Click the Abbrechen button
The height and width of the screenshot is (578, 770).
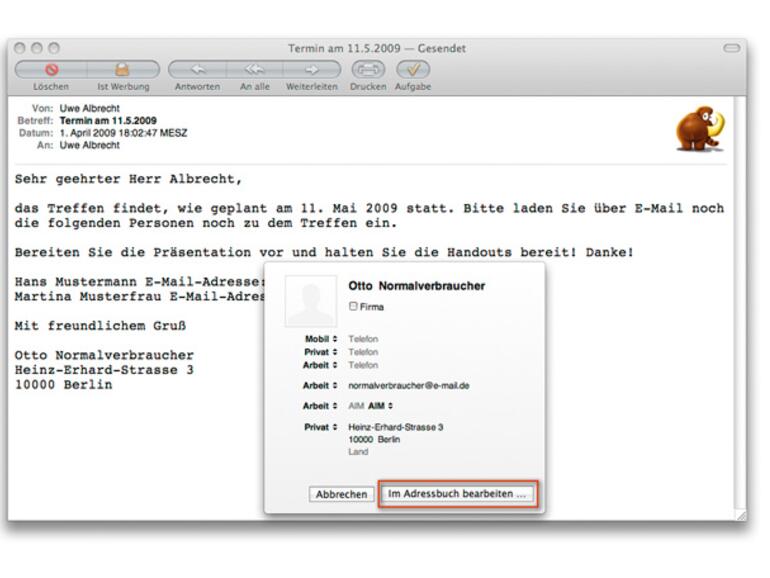click(x=341, y=494)
